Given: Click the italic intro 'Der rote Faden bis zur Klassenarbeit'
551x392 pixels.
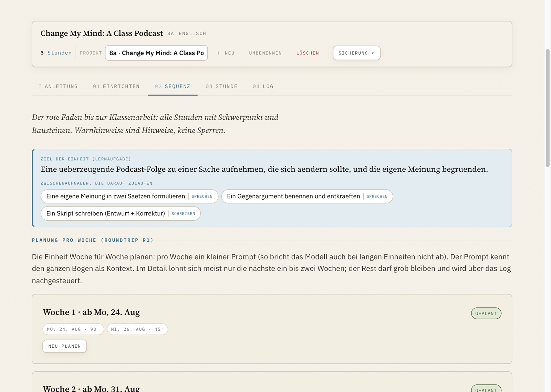Looking at the screenshot, I should [x=155, y=124].
